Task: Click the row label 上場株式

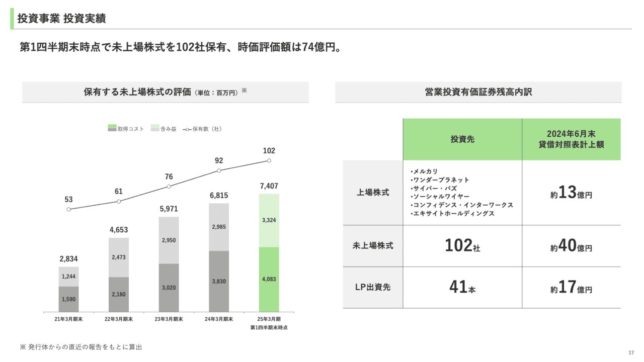Action: pos(373,193)
